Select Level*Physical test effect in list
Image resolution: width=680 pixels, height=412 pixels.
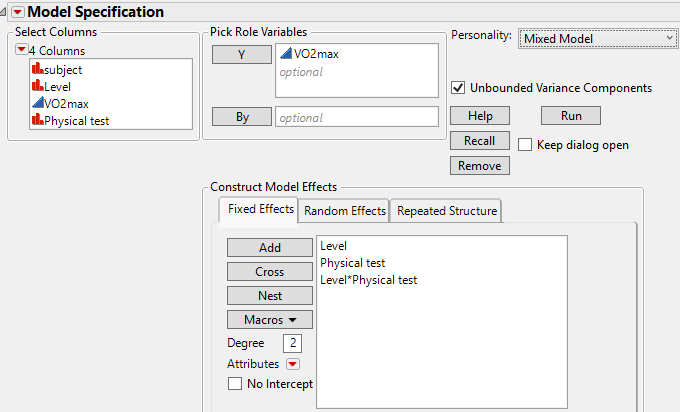pyautogui.click(x=368, y=280)
